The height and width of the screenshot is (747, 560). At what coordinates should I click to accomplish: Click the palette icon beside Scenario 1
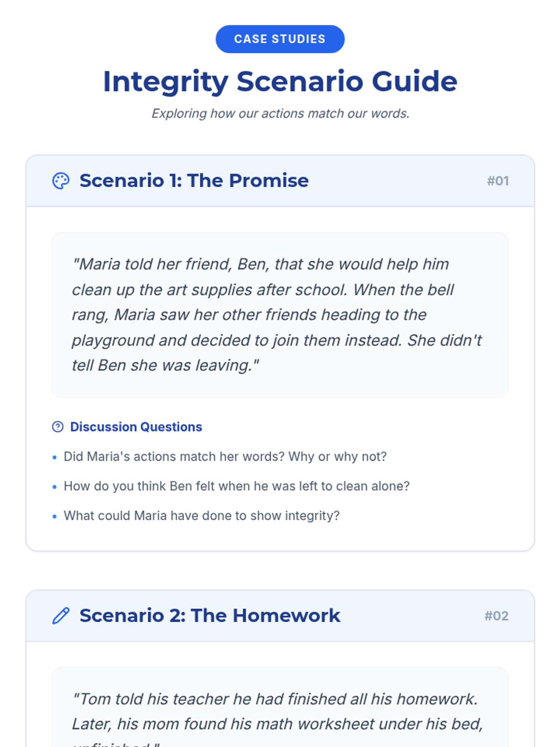(61, 181)
